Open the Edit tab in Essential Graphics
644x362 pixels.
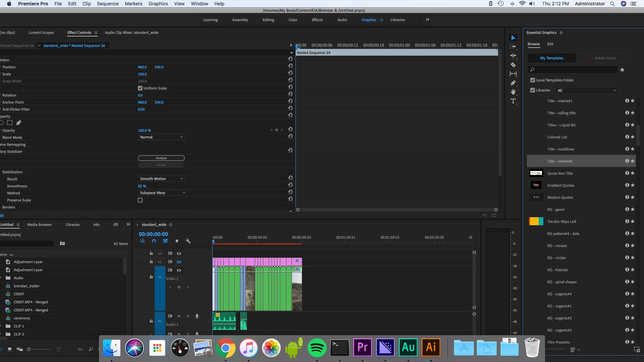tap(550, 44)
